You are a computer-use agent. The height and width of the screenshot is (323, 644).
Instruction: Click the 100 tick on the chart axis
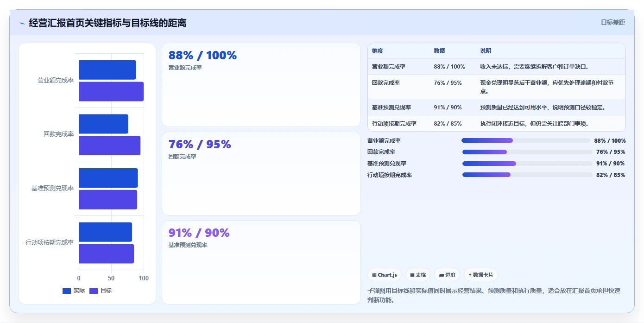tap(144, 278)
